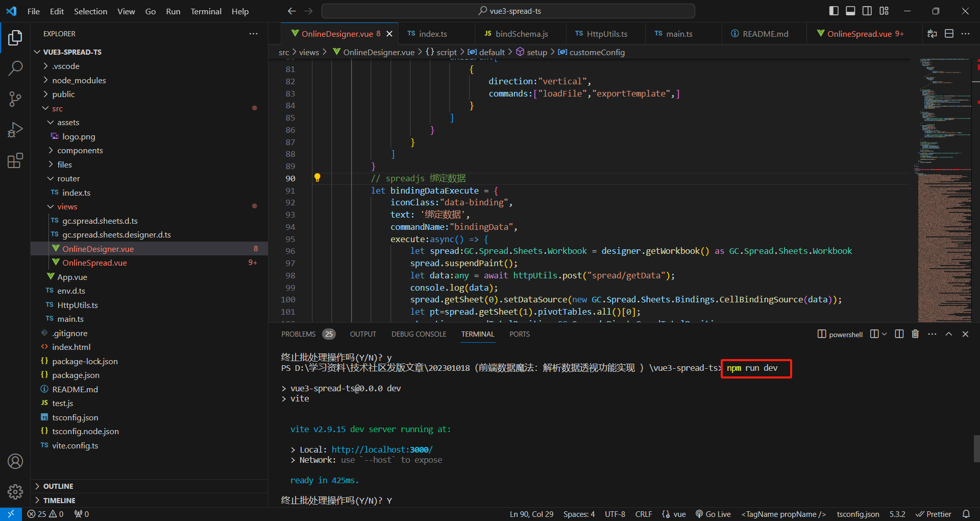Switch to the bindSchema.js editor tab
The height and width of the screenshot is (521, 980).
pyautogui.click(x=521, y=34)
